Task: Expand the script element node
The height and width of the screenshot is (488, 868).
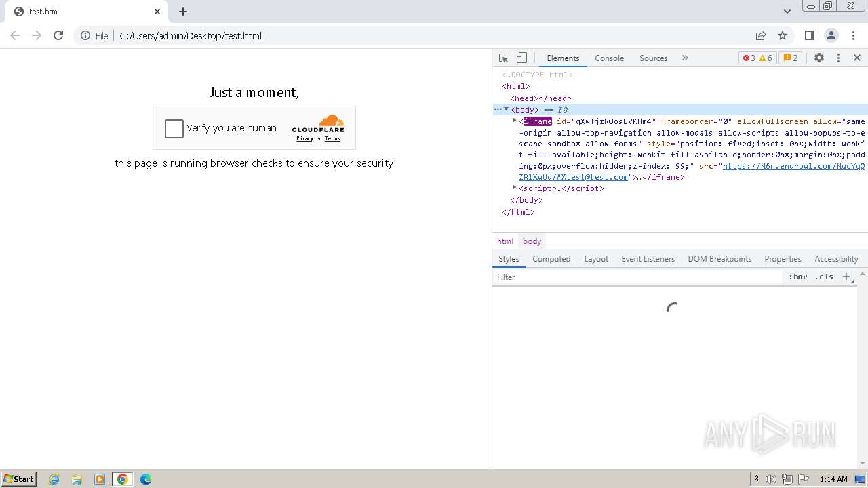Action: point(515,188)
